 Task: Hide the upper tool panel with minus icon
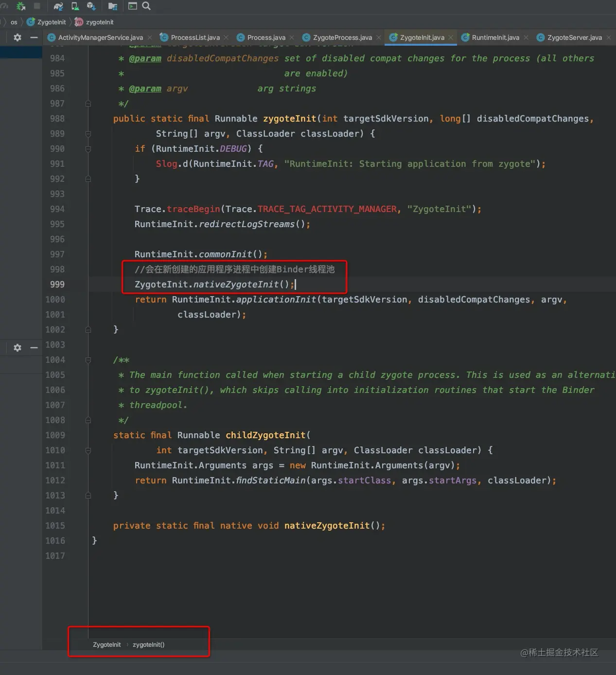(34, 37)
